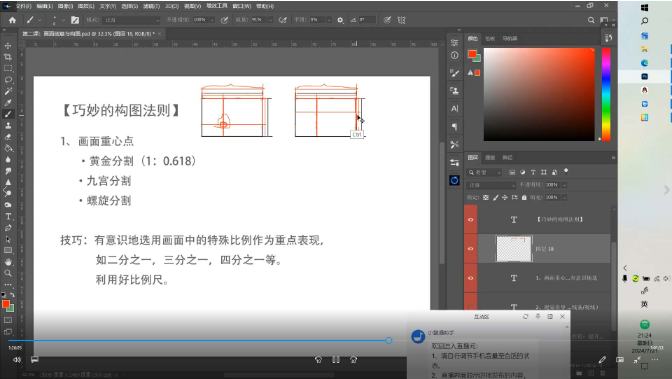The image size is (672, 379).
Task: Select the Lasso tool
Action: point(8,80)
